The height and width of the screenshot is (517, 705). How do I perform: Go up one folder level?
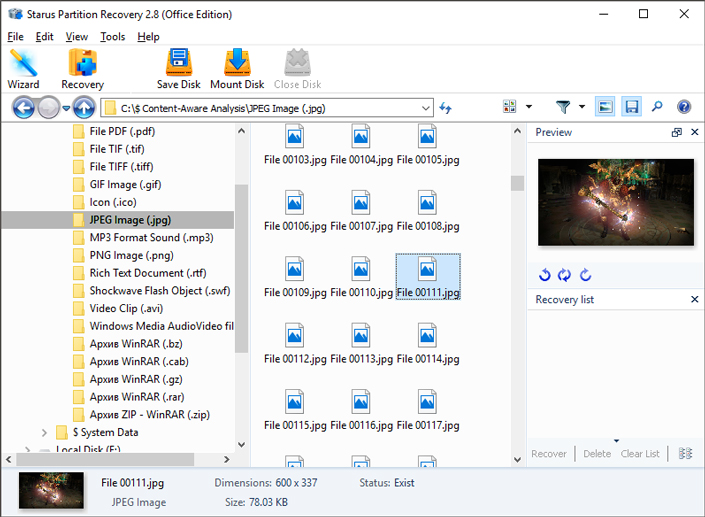[84, 108]
